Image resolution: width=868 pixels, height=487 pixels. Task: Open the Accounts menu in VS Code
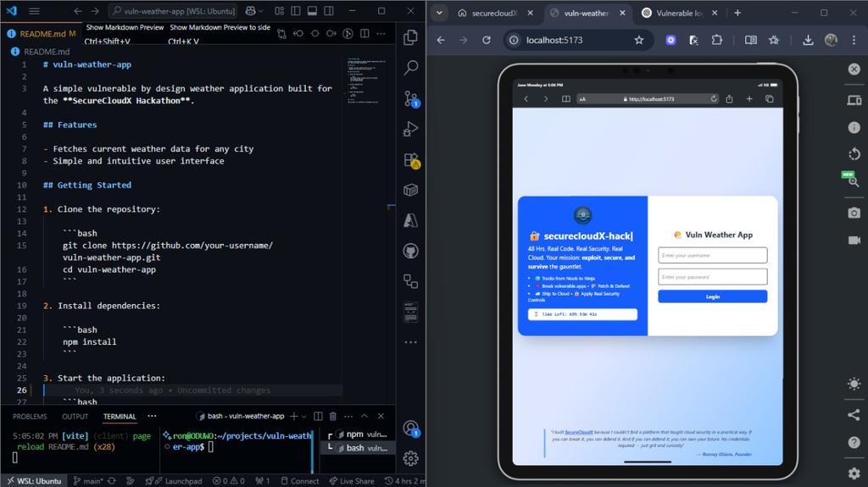[411, 429]
